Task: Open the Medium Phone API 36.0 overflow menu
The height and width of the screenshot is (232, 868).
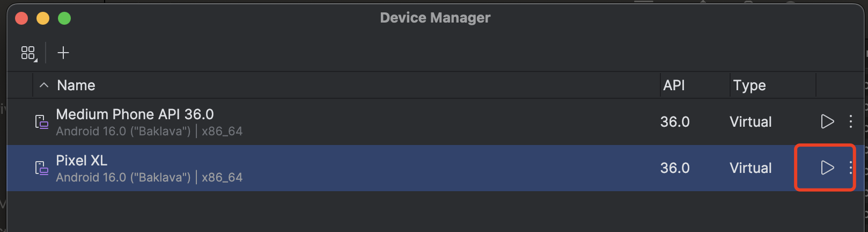Action: (x=851, y=122)
